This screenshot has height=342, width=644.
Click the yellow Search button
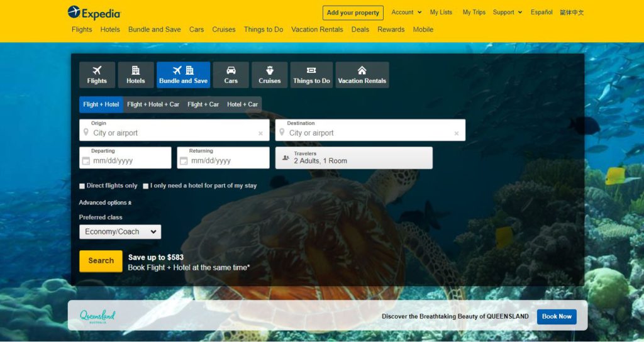coord(101,261)
